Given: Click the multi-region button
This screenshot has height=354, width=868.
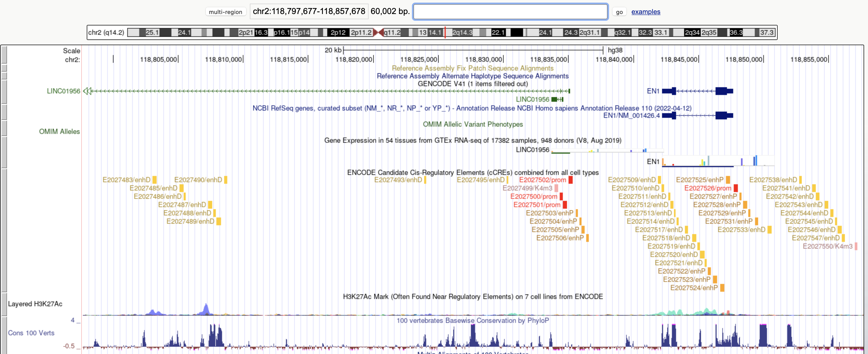Looking at the screenshot, I should point(225,12).
